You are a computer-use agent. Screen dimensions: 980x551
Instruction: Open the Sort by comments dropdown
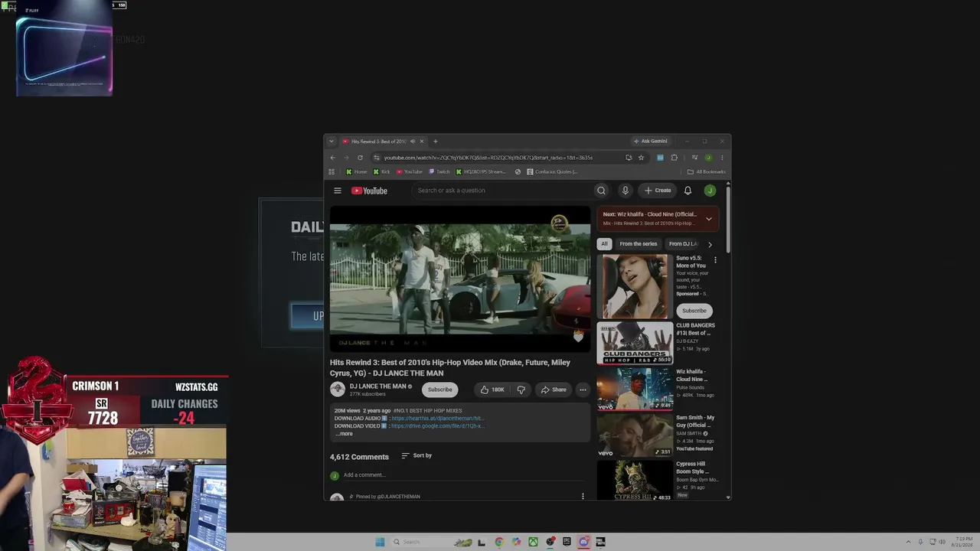[416, 456]
